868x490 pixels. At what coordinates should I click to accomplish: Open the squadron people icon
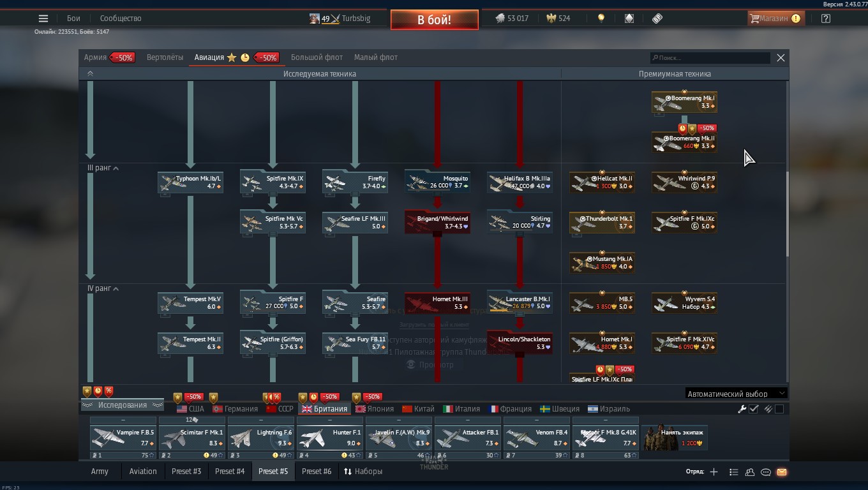750,472
